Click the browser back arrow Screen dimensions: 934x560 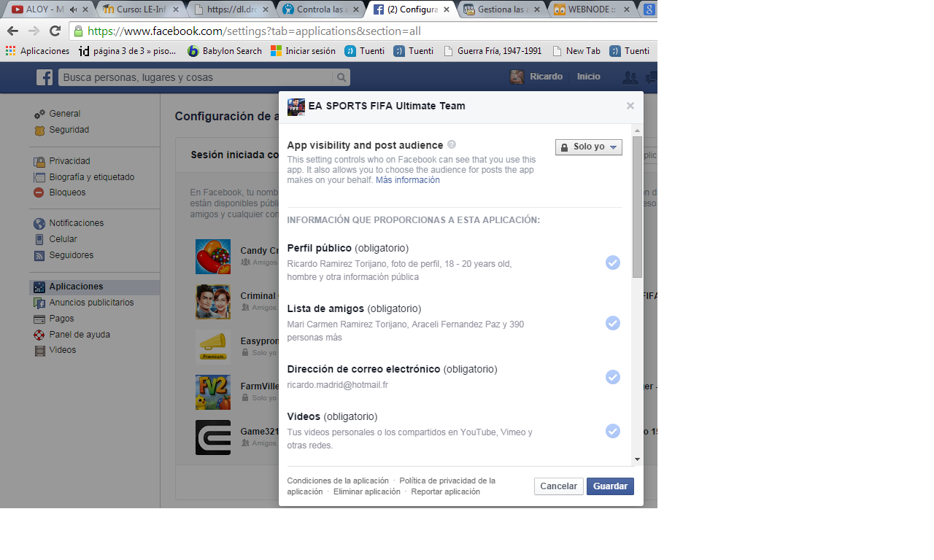(12, 31)
